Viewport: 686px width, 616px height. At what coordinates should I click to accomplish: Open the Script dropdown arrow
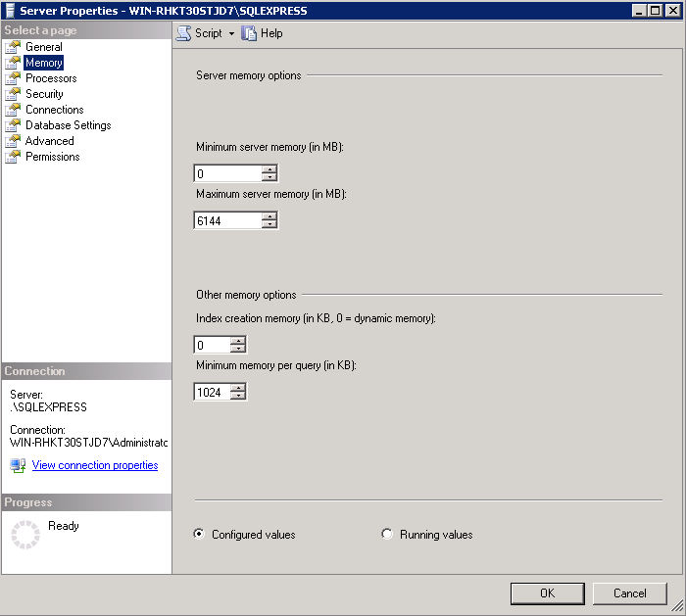[x=231, y=33]
